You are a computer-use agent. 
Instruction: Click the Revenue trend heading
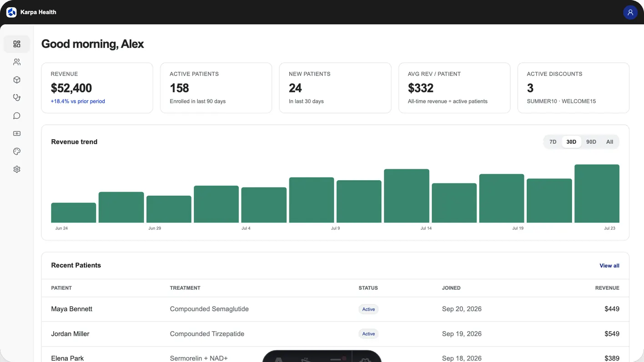[x=74, y=142]
